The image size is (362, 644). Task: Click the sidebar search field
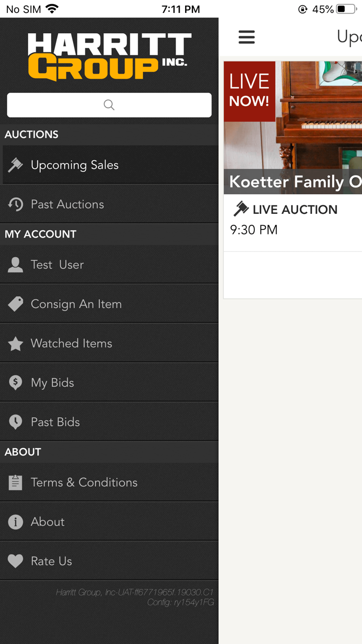109,105
